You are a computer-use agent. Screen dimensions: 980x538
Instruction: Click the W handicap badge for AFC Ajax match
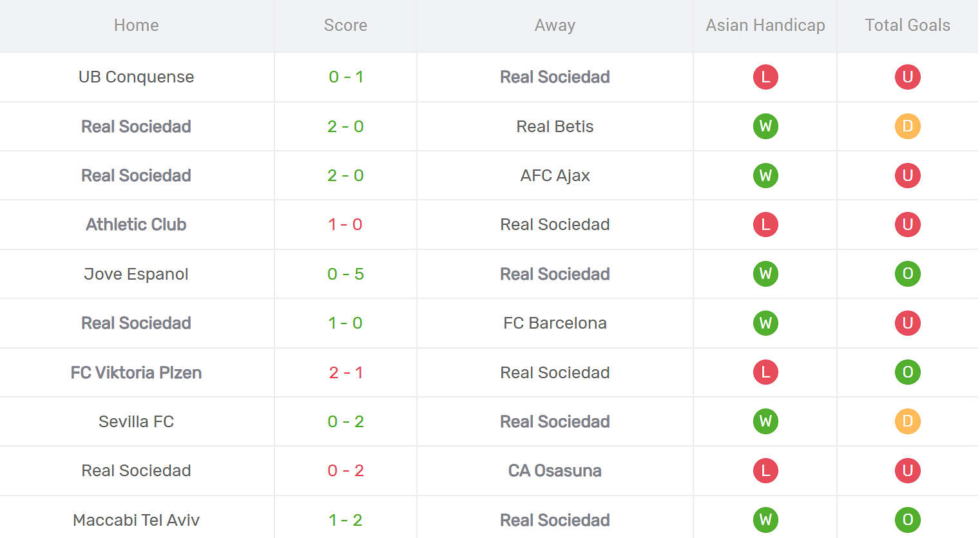point(765,175)
